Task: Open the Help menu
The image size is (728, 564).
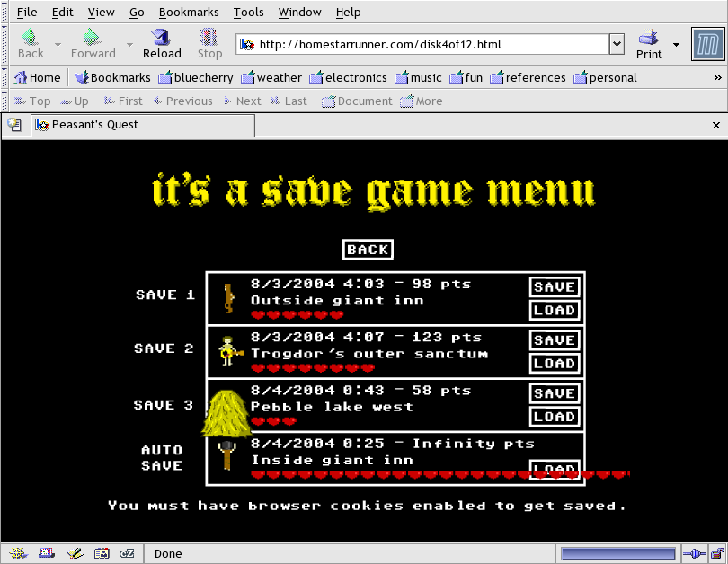Action: (348, 12)
